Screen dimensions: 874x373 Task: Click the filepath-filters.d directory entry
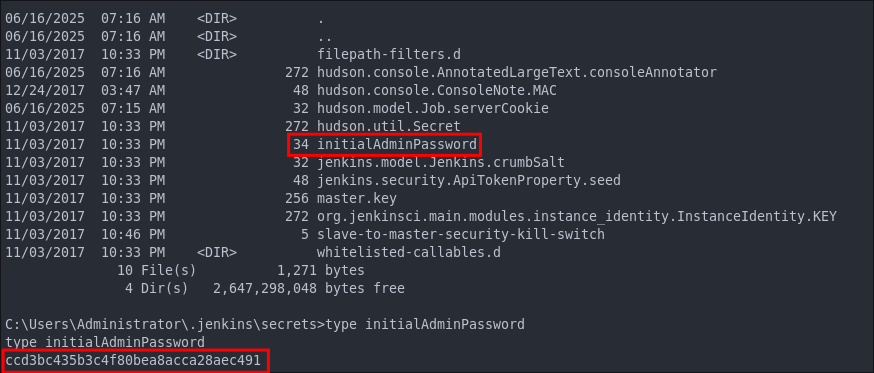point(389,55)
